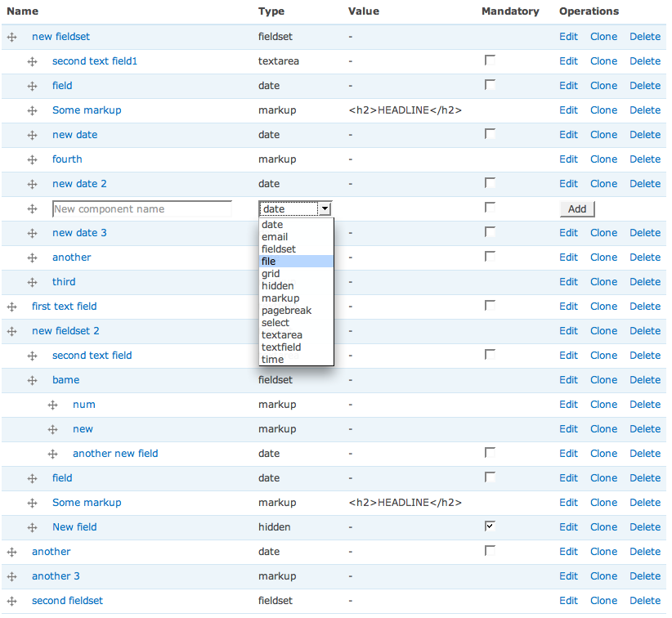Image resolution: width=672 pixels, height=618 pixels.
Task: Toggle Mandatory checkbox in New component row
Action: pyautogui.click(x=490, y=207)
